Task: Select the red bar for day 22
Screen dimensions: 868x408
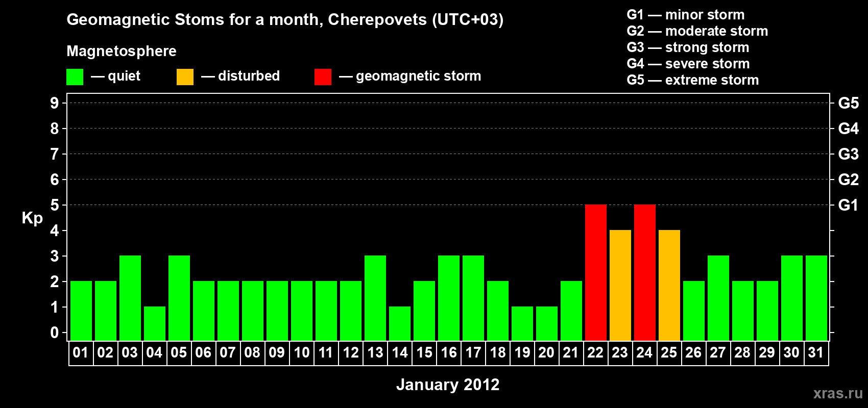Action: coord(596,272)
